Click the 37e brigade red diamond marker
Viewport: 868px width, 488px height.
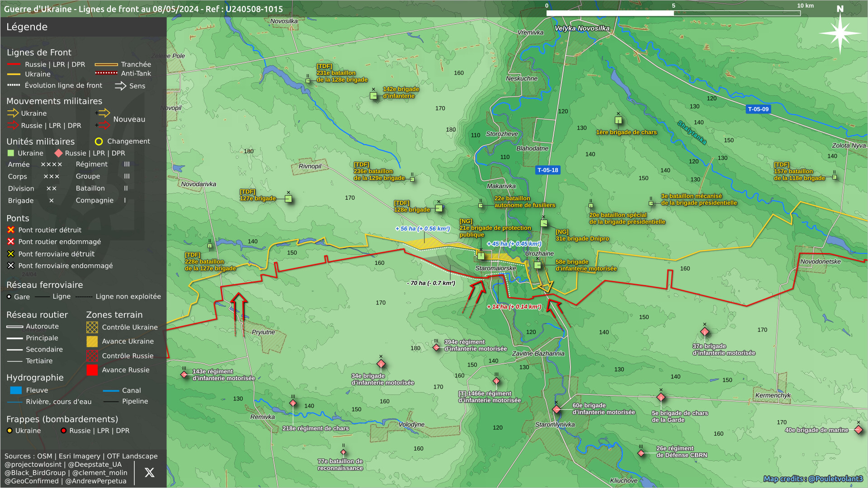[x=704, y=332]
